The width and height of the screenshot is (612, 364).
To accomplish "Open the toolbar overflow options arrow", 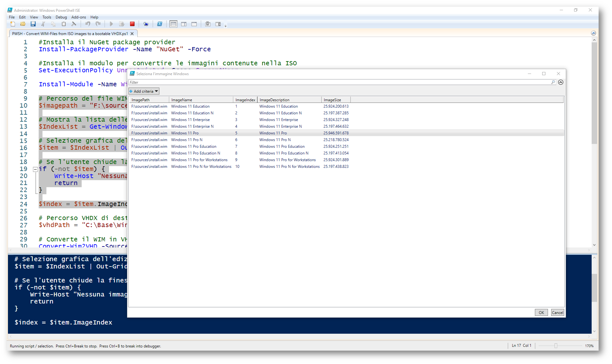I will pos(225,25).
